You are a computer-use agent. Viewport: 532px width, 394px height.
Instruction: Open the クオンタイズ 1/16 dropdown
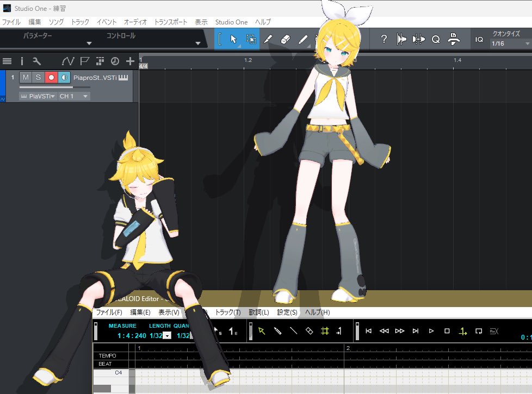coord(511,43)
